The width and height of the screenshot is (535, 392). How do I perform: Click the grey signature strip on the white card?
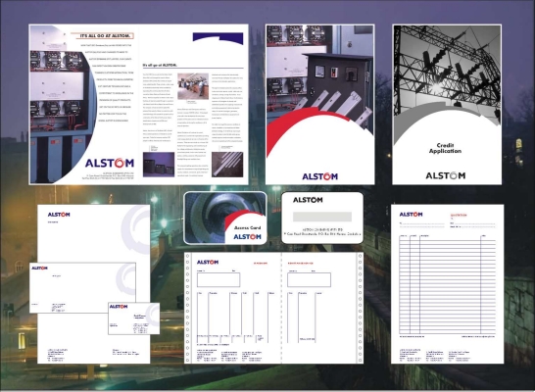pos(322,217)
